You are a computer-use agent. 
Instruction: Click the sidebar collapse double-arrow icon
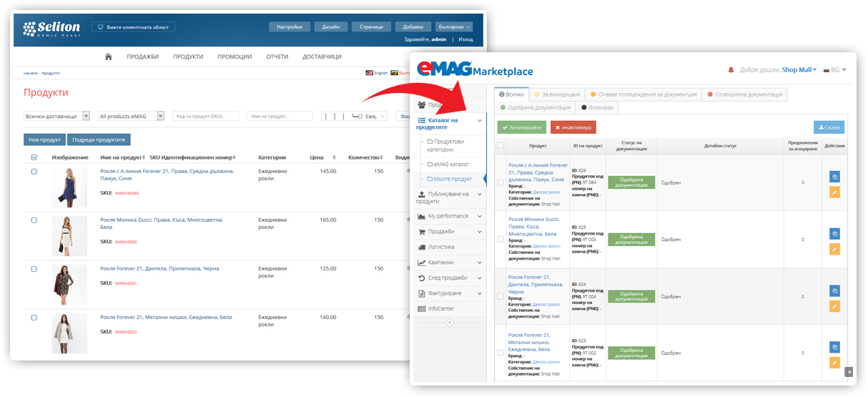click(450, 323)
